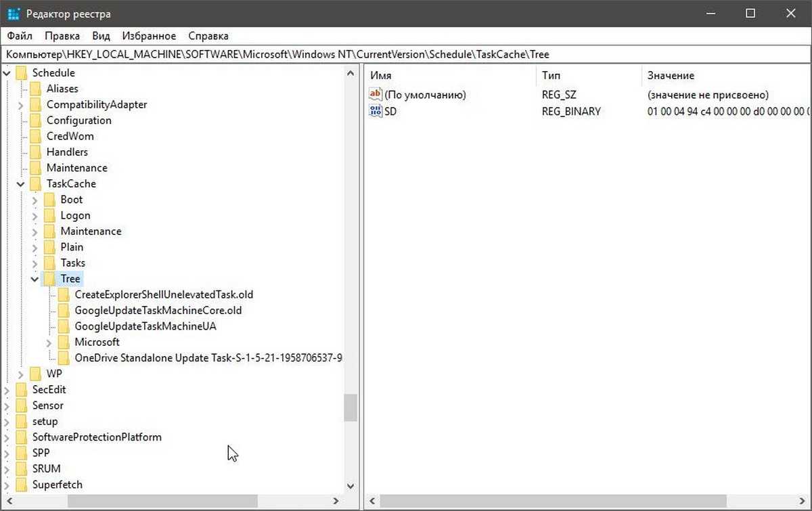Click the setup folder icon
Viewport: 812px width, 511px height.
point(21,421)
